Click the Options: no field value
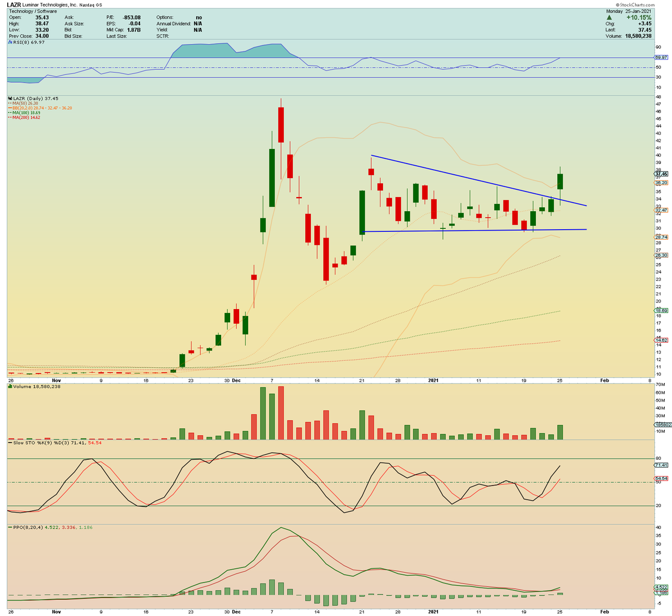672x616 pixels. (x=198, y=17)
